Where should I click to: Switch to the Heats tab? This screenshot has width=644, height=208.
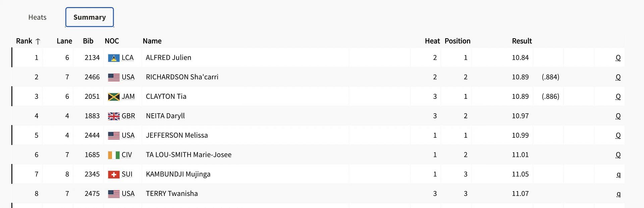pos(37,17)
